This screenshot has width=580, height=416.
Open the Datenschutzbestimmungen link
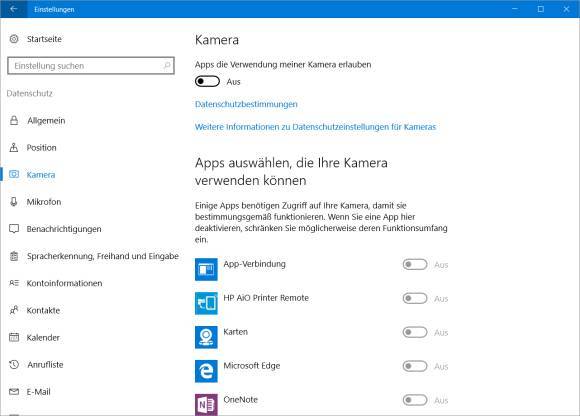(246, 104)
